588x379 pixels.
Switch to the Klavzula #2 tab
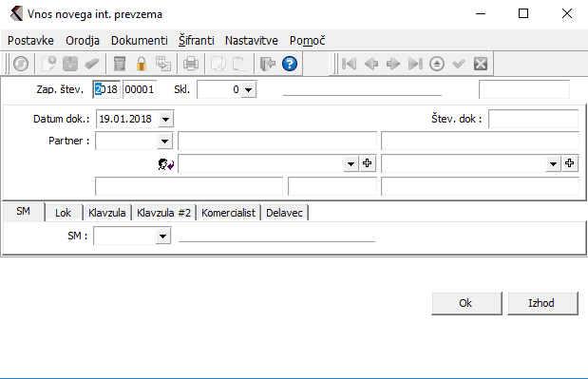[164, 213]
